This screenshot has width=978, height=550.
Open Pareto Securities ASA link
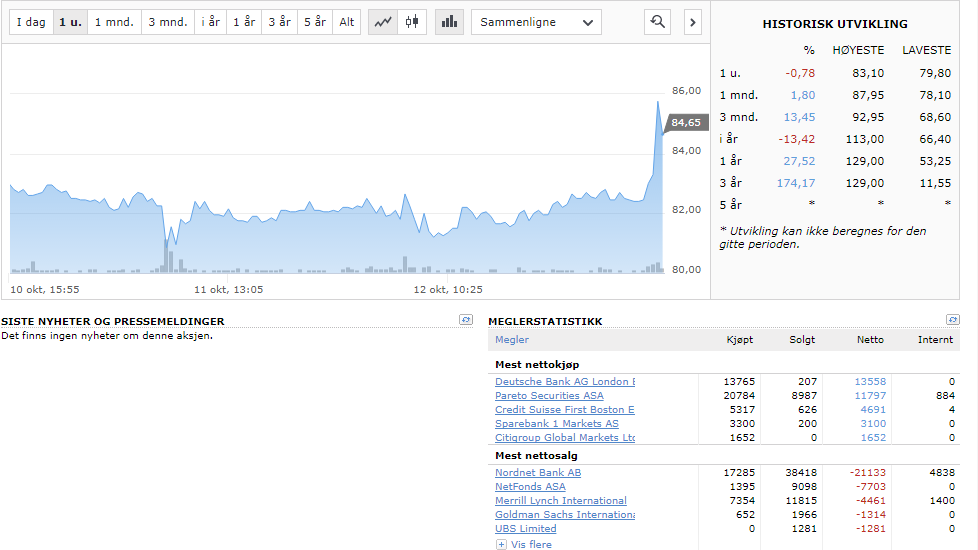[549, 396]
